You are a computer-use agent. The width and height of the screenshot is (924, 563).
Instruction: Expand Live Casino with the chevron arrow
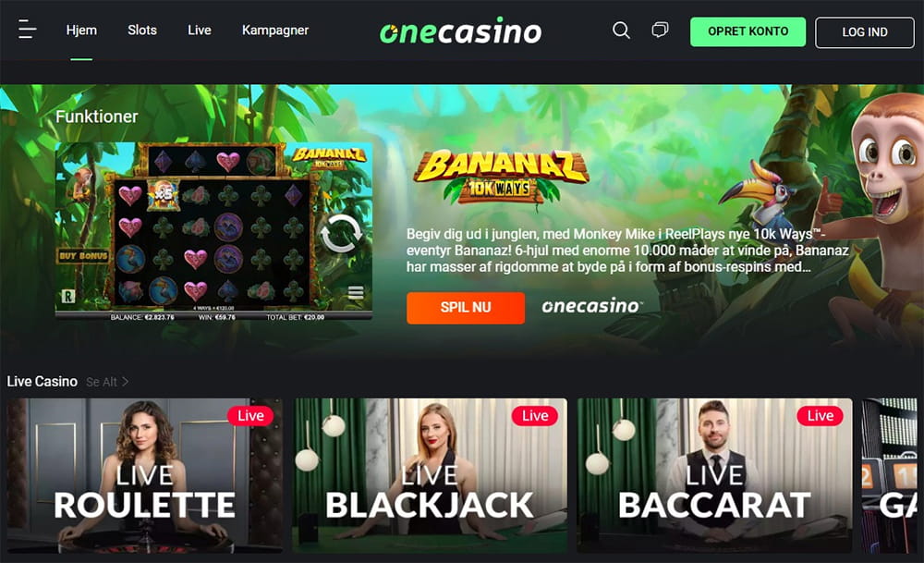(x=125, y=382)
